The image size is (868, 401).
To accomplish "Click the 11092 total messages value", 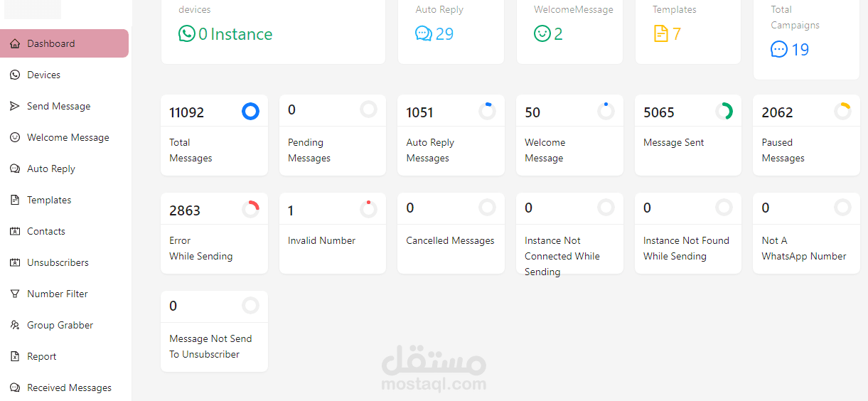I will pyautogui.click(x=186, y=112).
